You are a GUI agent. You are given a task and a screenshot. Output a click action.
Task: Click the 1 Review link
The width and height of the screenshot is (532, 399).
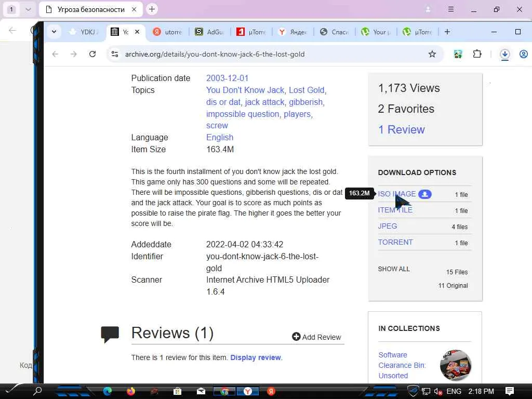pos(402,129)
